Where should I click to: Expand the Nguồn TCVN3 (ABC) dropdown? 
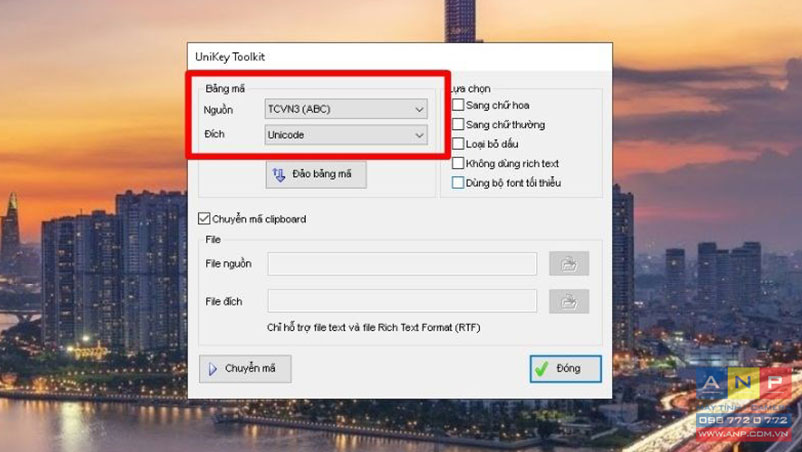tap(346, 109)
